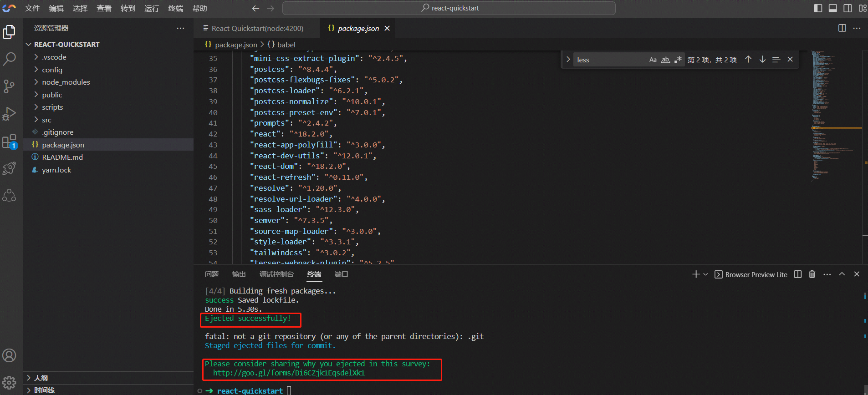This screenshot has height=395, width=868.
Task: Select package.json in the explorer
Action: pyautogui.click(x=108, y=145)
